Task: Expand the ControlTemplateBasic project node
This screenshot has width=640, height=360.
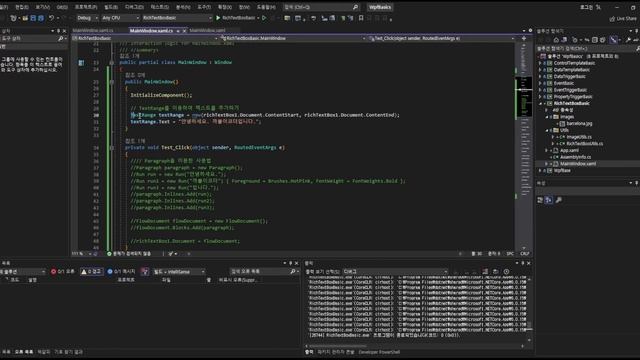Action: click(540, 63)
